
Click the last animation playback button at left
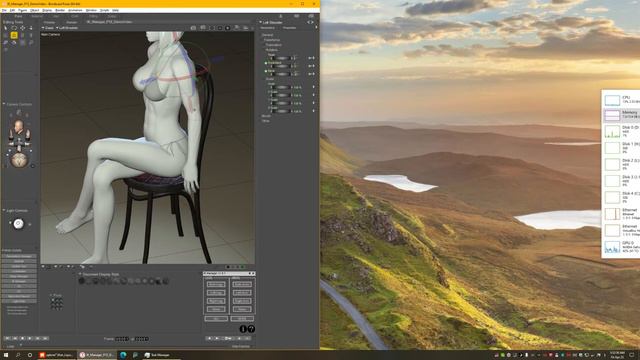click(45, 338)
